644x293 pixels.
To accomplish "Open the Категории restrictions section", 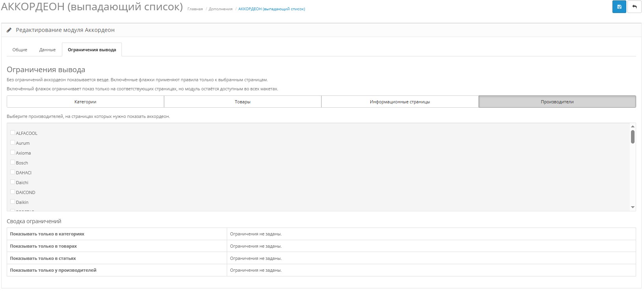I will click(x=85, y=102).
